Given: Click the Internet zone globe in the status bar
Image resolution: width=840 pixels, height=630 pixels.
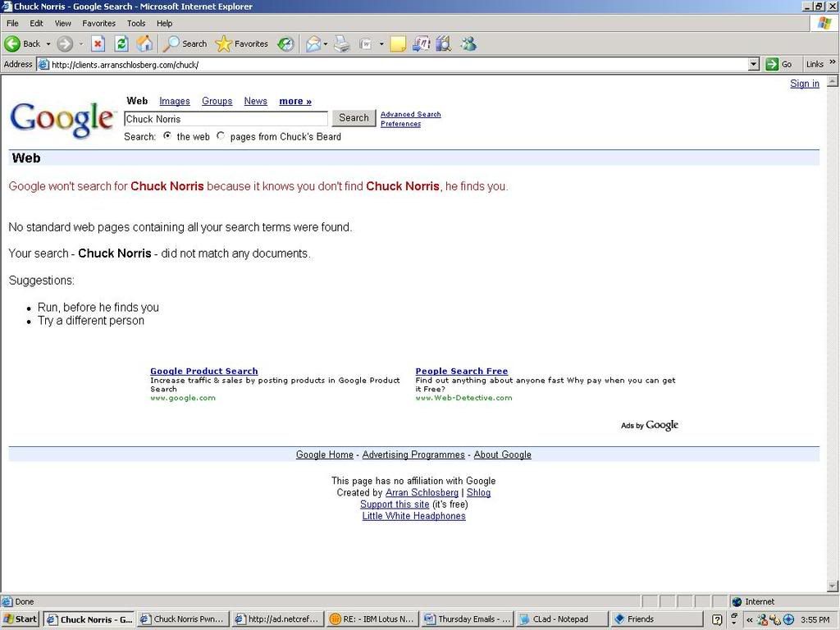Looking at the screenshot, I should (x=737, y=601).
